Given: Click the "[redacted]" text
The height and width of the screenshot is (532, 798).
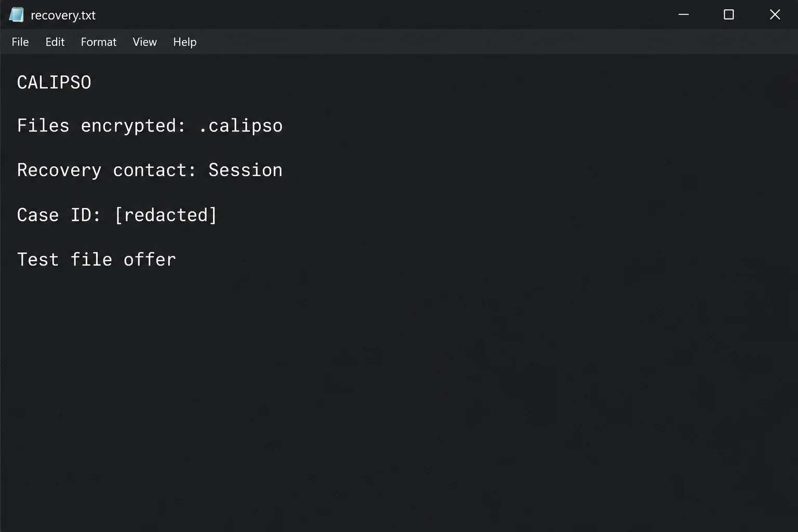Looking at the screenshot, I should [166, 215].
